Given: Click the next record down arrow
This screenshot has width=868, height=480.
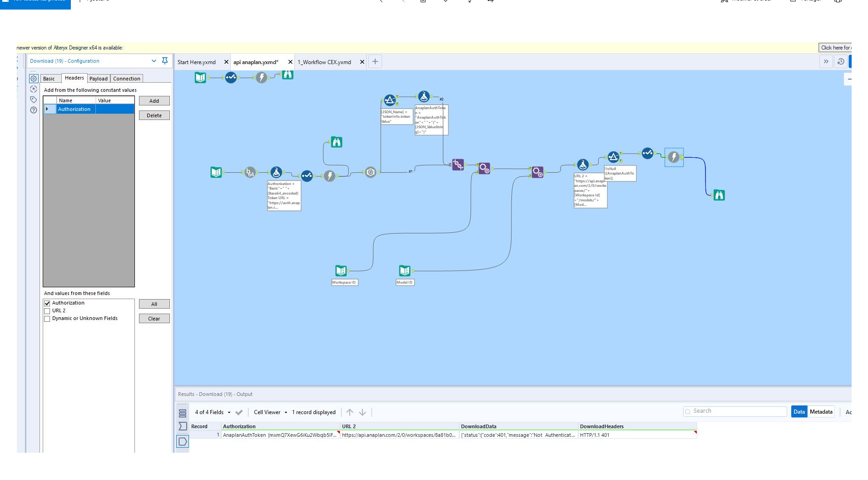Looking at the screenshot, I should [x=362, y=412].
